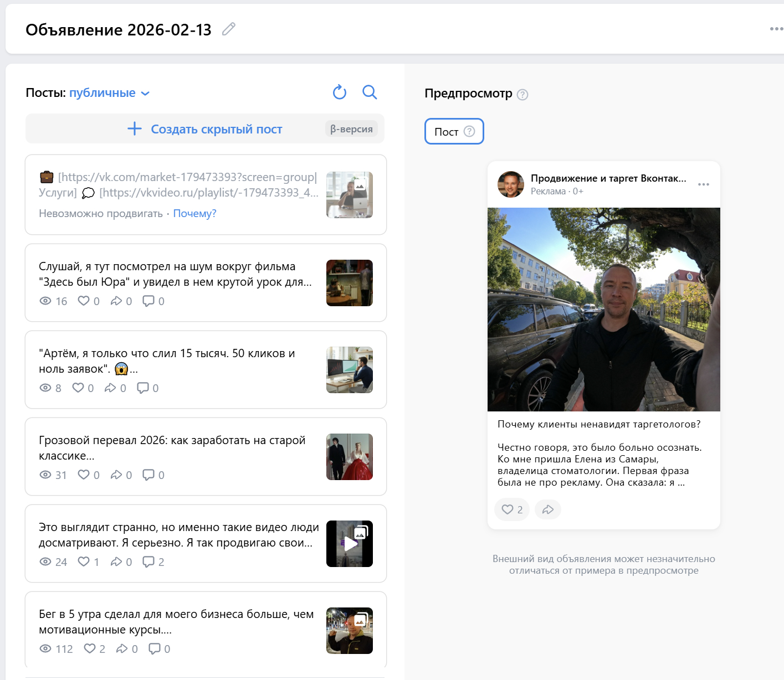This screenshot has width=784, height=680.
Task: Click the advertiser avatar in the preview
Action: (x=511, y=184)
